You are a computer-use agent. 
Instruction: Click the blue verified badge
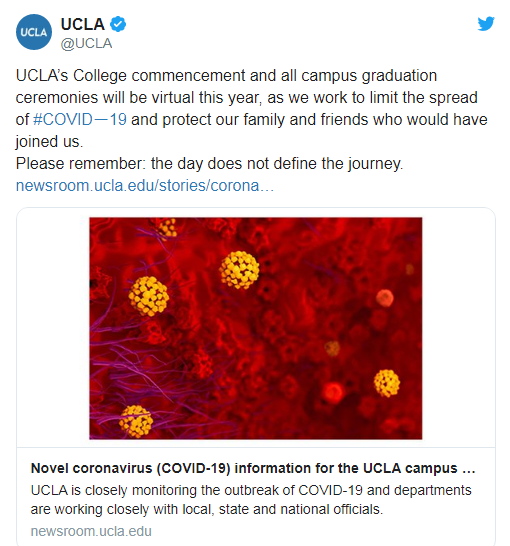point(118,24)
